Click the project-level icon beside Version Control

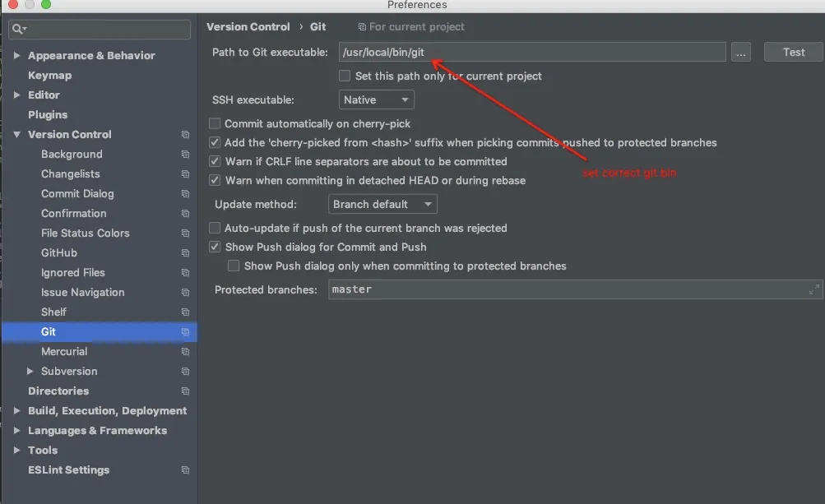[x=185, y=135]
